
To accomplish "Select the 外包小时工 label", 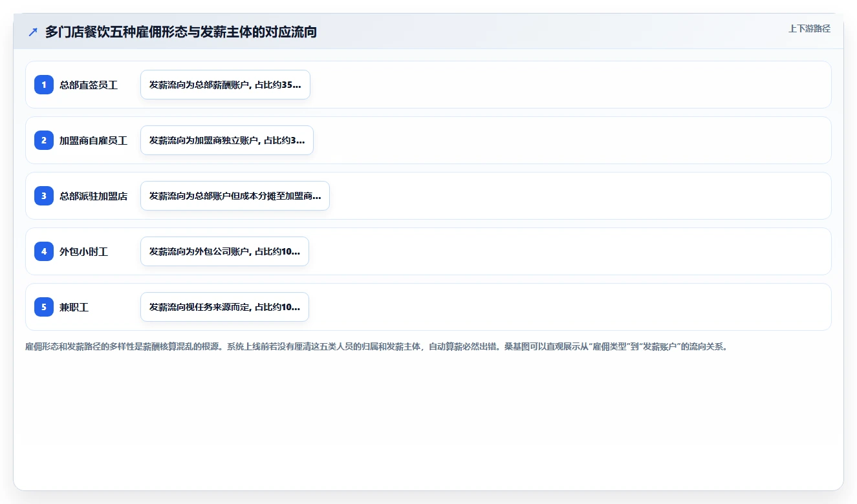I will (83, 251).
